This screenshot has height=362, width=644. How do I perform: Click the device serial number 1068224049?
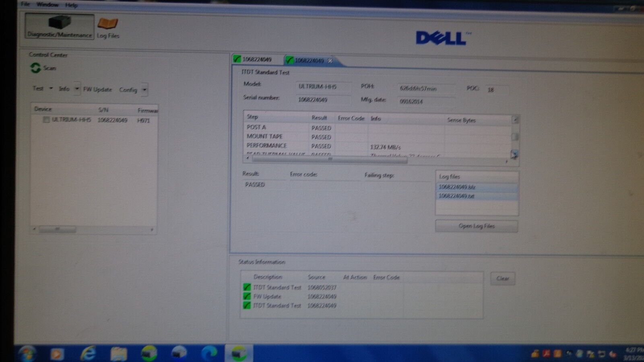[112, 120]
